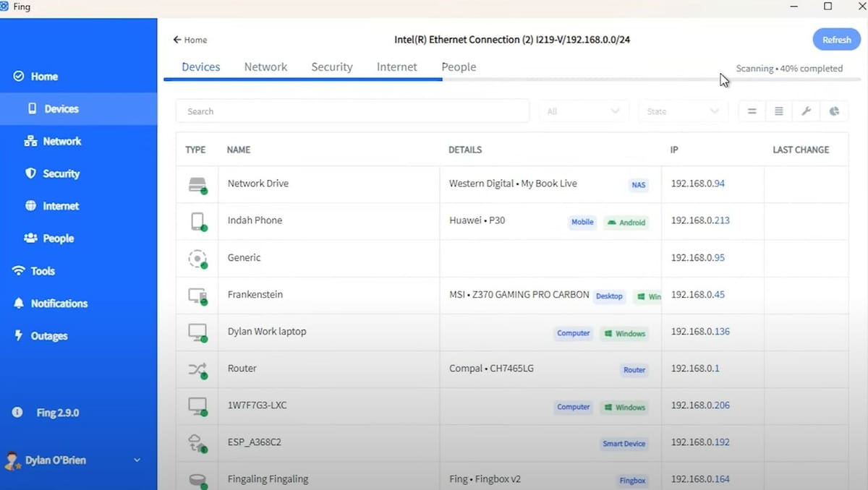Click the Generic device type icon
The width and height of the screenshot is (868, 490).
(x=197, y=258)
